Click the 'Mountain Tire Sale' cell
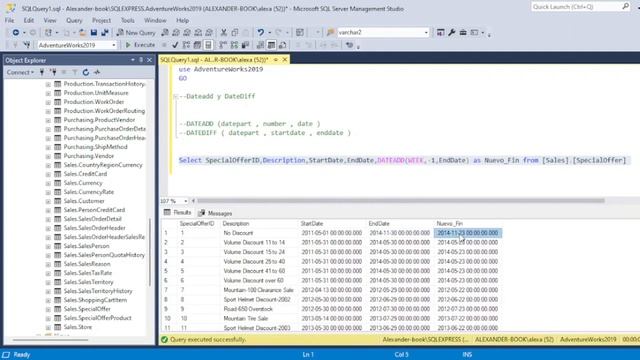 tap(246, 318)
